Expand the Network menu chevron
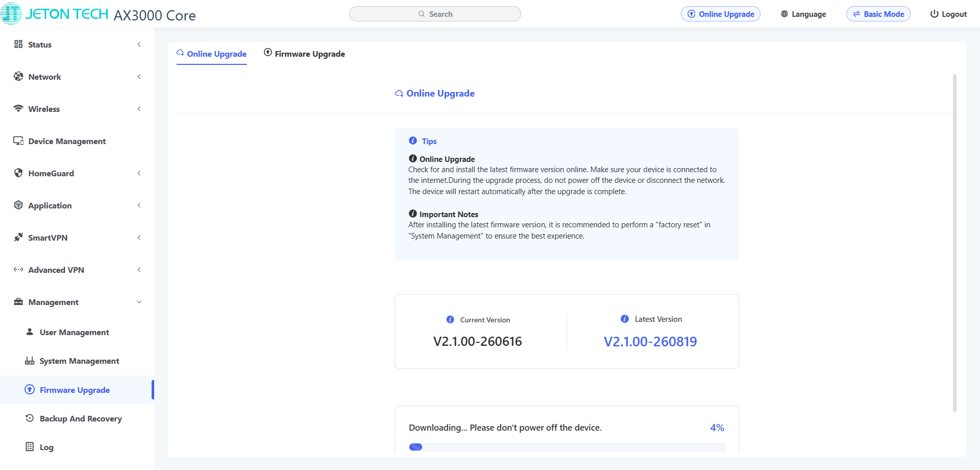 (139, 77)
